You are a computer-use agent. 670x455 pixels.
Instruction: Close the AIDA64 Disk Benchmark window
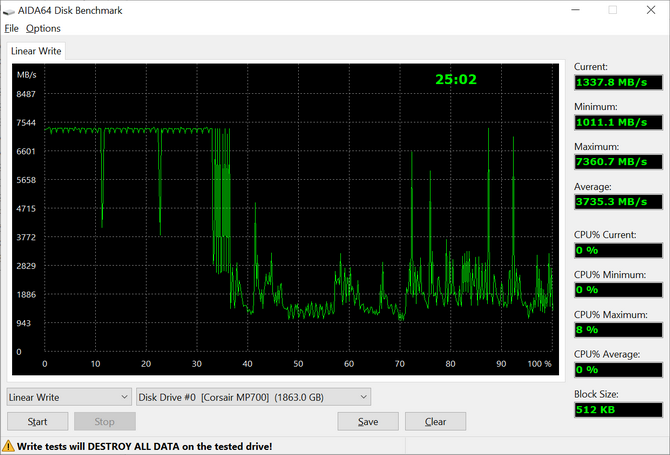pyautogui.click(x=651, y=10)
